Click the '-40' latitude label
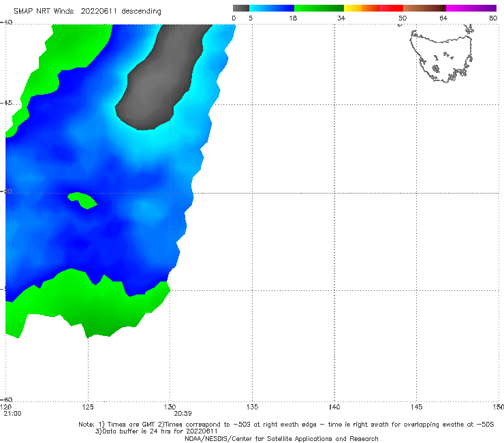The height and width of the screenshot is (443, 504). pos(6,22)
